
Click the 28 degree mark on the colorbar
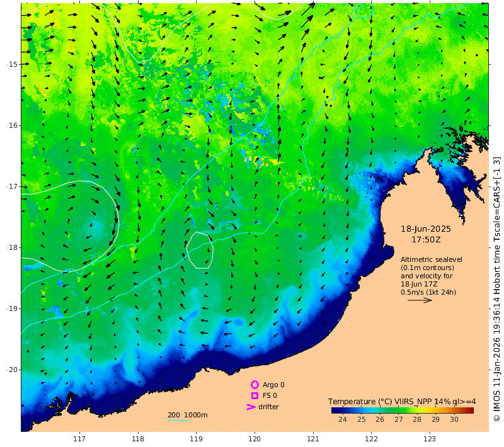point(417,419)
